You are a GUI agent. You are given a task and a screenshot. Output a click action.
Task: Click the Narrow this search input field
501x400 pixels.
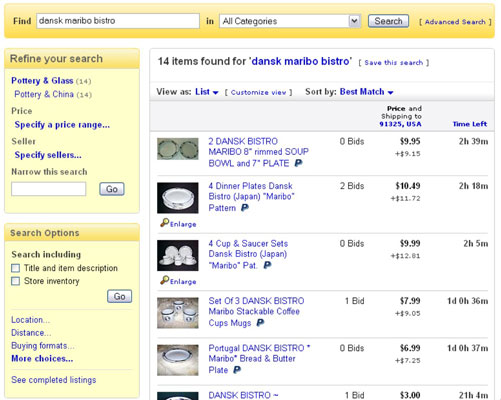click(48, 189)
